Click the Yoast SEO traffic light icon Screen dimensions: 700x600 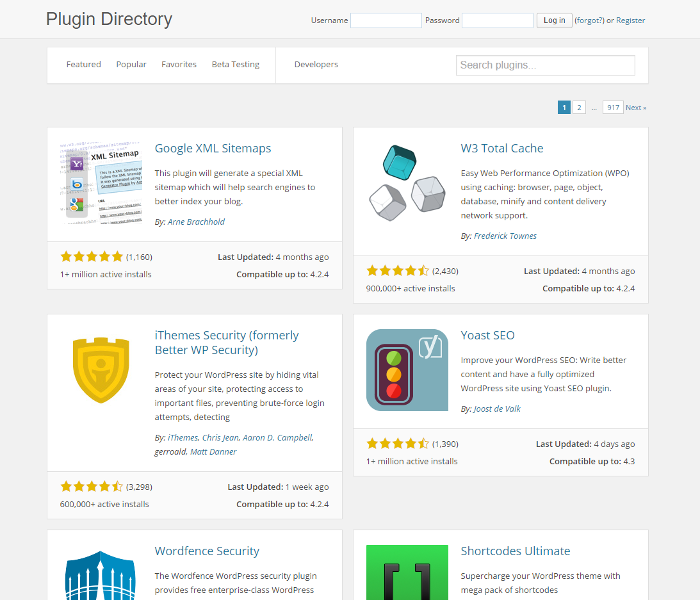(407, 370)
